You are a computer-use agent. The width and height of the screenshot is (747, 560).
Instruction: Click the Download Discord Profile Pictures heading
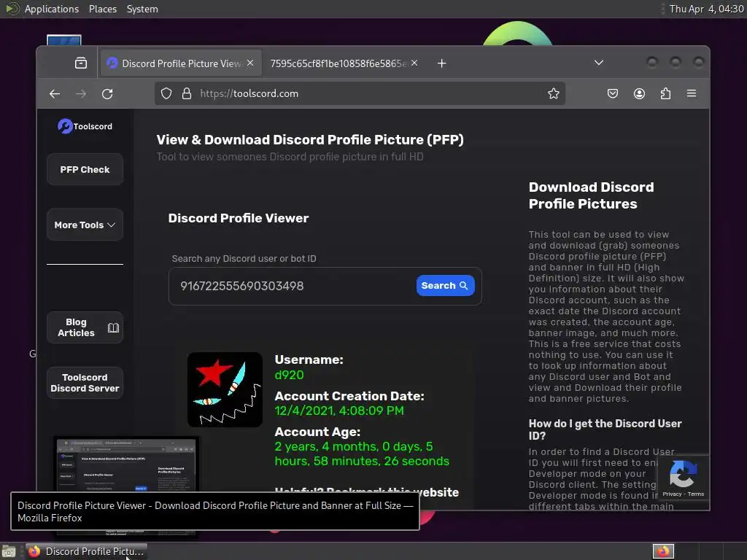pyautogui.click(x=591, y=195)
